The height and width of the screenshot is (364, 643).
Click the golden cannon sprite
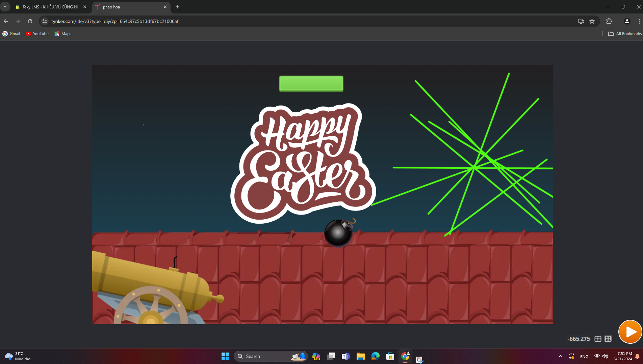tap(158, 288)
